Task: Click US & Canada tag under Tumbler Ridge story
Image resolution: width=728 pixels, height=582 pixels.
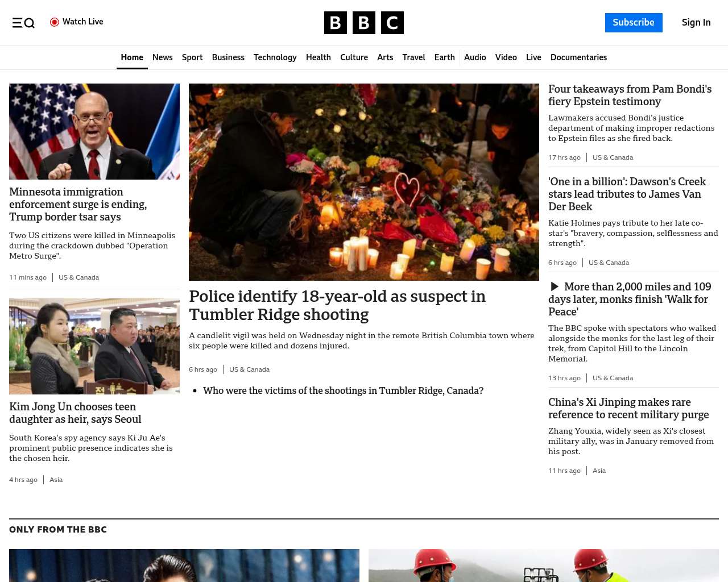Action: pyautogui.click(x=249, y=369)
